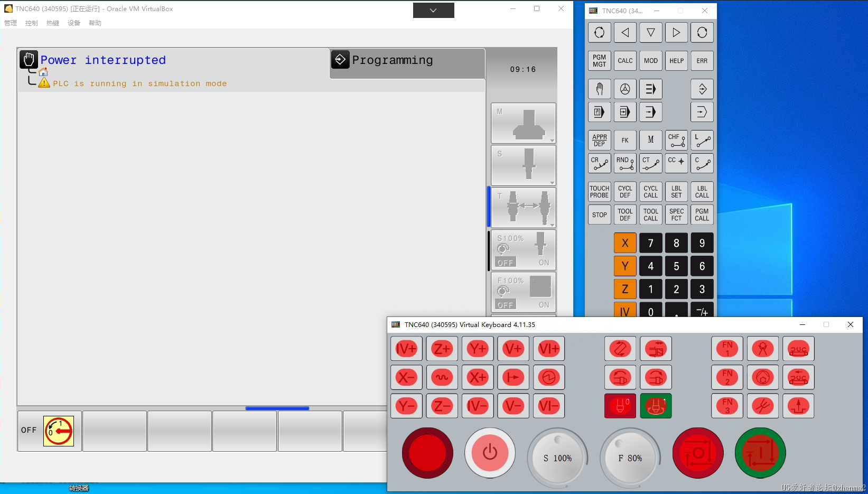Click the C circular path key
The image size is (868, 494).
coord(702,163)
